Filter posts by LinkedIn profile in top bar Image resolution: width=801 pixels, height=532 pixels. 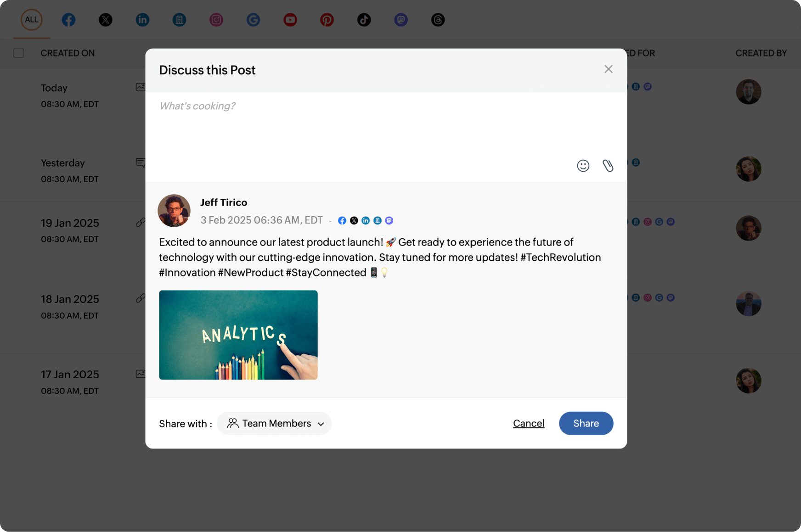(x=142, y=20)
